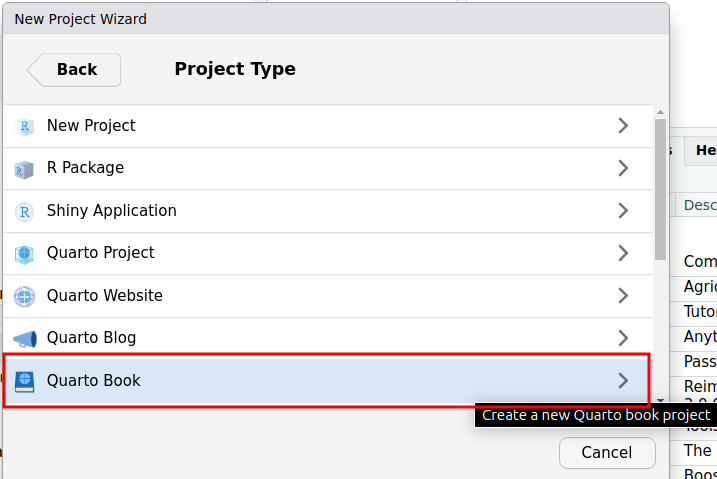Expand the R Package chevron arrow
The height and width of the screenshot is (479, 717).
623,168
